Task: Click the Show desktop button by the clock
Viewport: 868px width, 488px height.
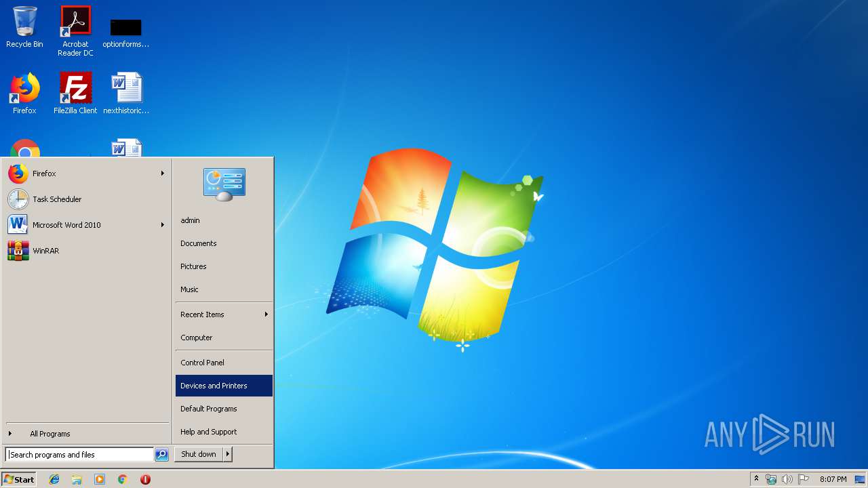Action: tap(861, 479)
